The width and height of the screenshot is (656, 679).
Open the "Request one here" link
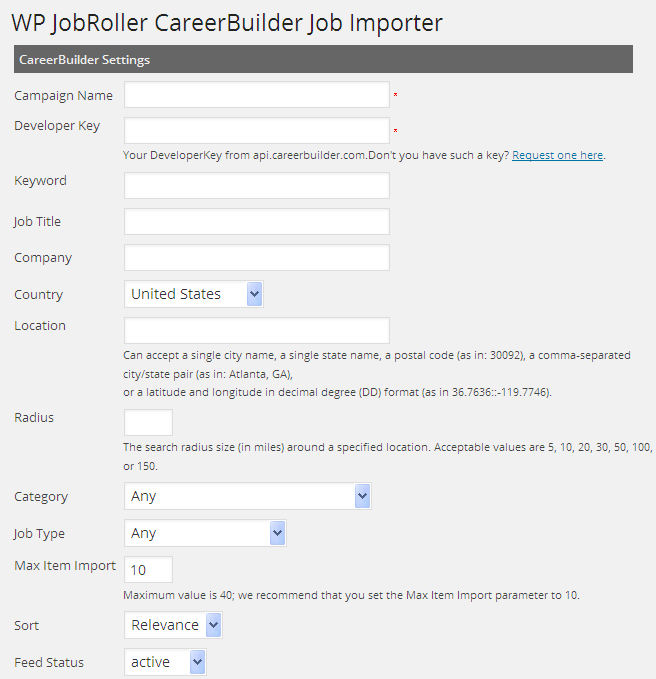pos(558,155)
